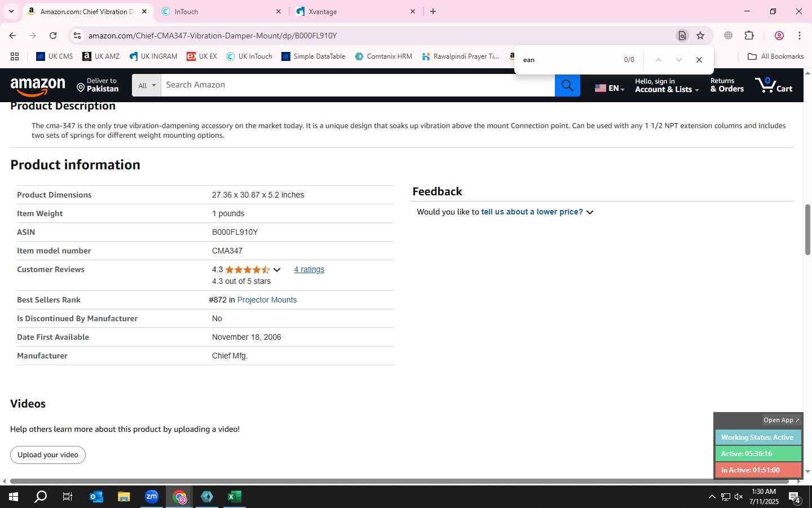Viewport: 812px width, 508px height.
Task: Click the browser Forward arrow
Action: pyautogui.click(x=33, y=36)
